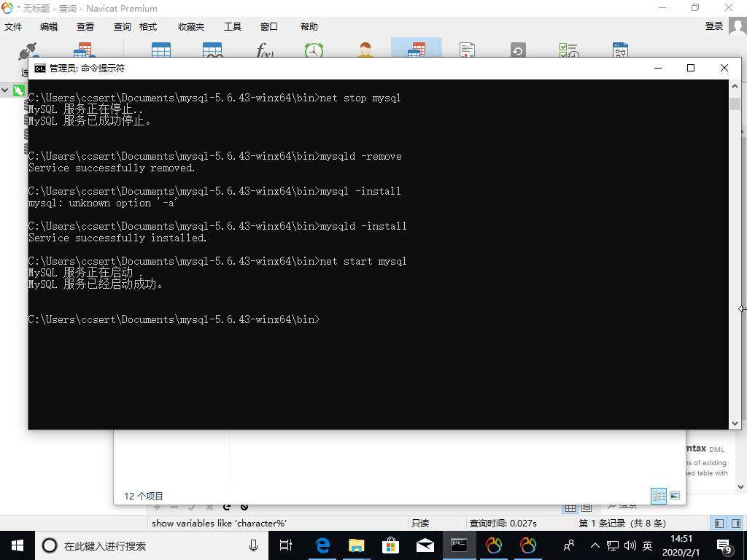This screenshot has height=560, width=747.
Task: Open the User icon in Navicat toolbar
Action: 365,50
